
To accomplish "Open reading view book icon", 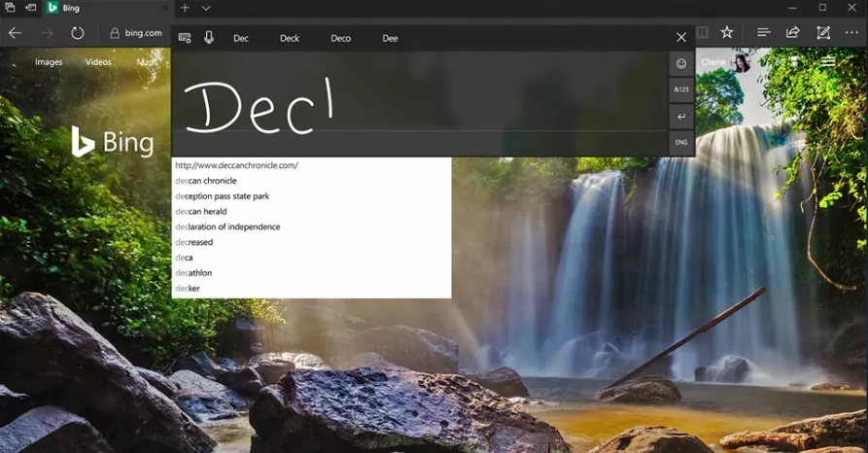I will 703,33.
